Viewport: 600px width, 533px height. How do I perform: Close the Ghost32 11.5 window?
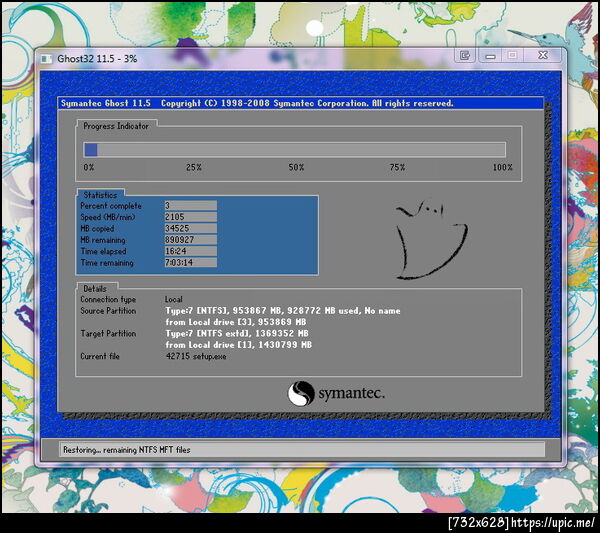(543, 56)
